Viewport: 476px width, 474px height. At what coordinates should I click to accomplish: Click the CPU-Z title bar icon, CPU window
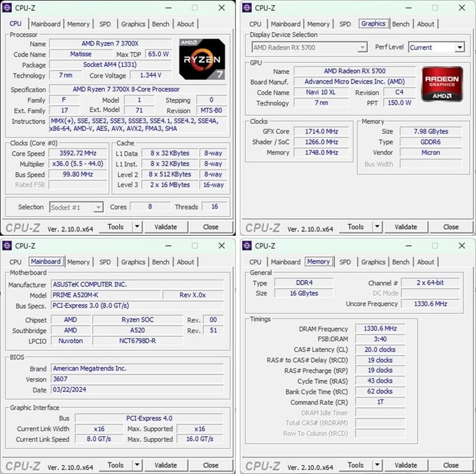(x=7, y=8)
